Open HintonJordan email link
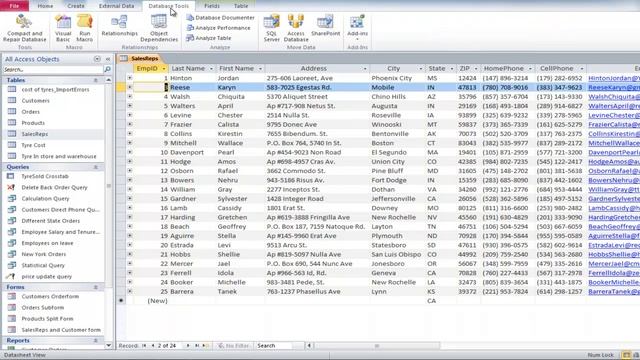 tap(614, 78)
